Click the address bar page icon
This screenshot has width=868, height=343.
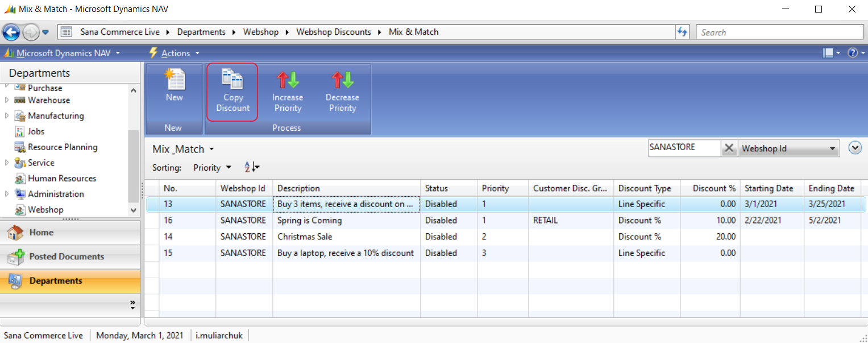tap(66, 32)
